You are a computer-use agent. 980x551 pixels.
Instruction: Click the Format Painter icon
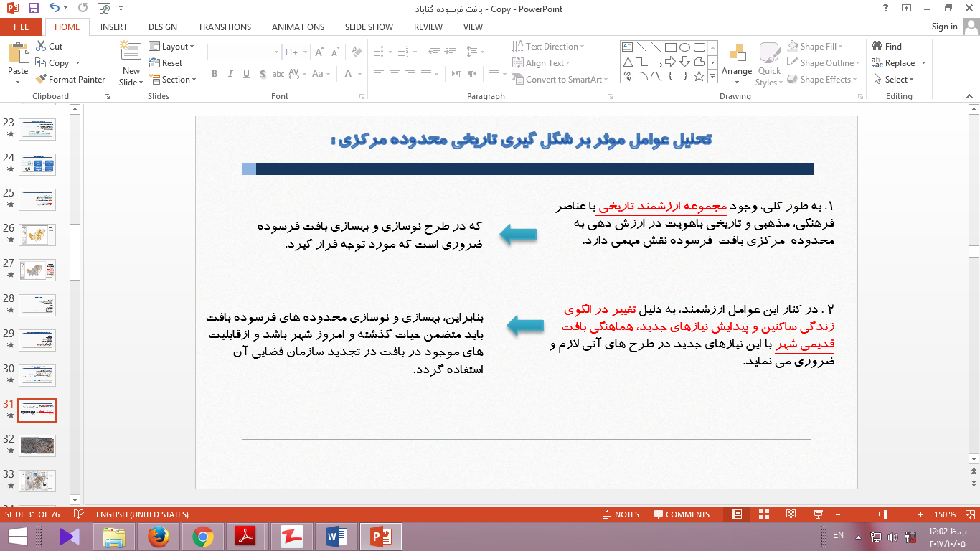[41, 80]
